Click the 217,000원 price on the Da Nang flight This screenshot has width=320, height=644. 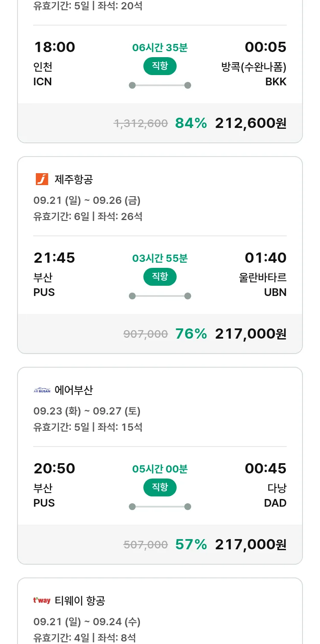pos(250,545)
